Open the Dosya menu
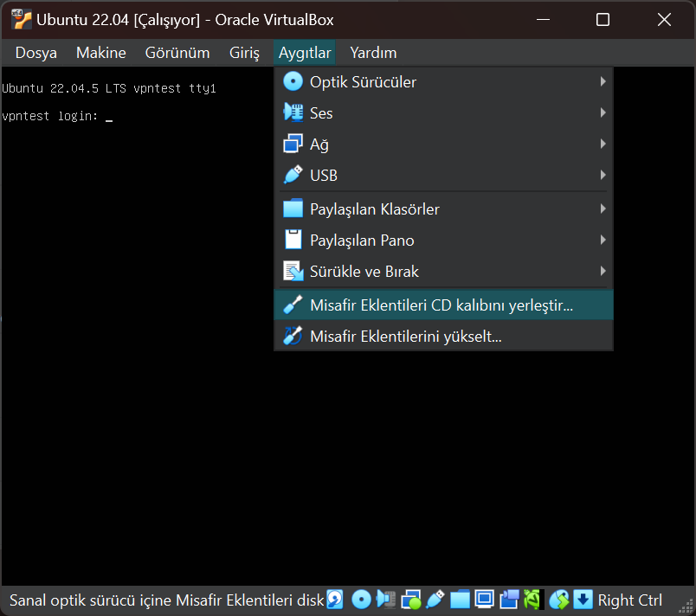The height and width of the screenshot is (616, 696). 36,53
